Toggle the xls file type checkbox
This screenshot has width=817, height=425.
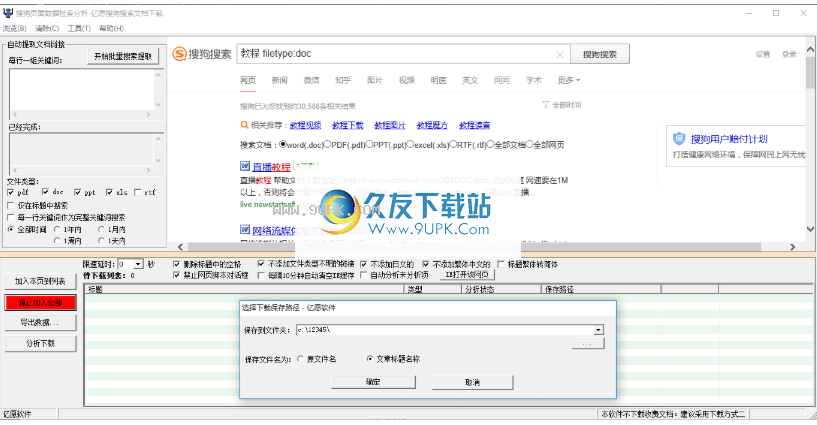tap(109, 192)
